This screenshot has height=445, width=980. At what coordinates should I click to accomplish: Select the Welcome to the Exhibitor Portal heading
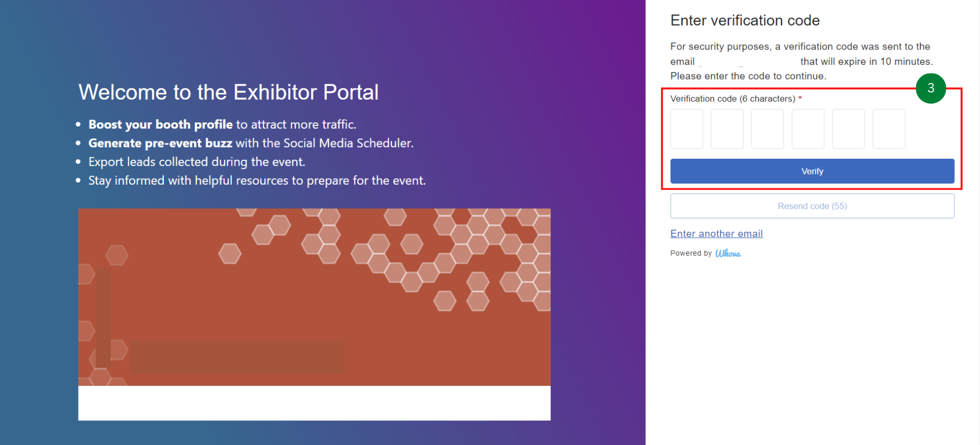[229, 92]
